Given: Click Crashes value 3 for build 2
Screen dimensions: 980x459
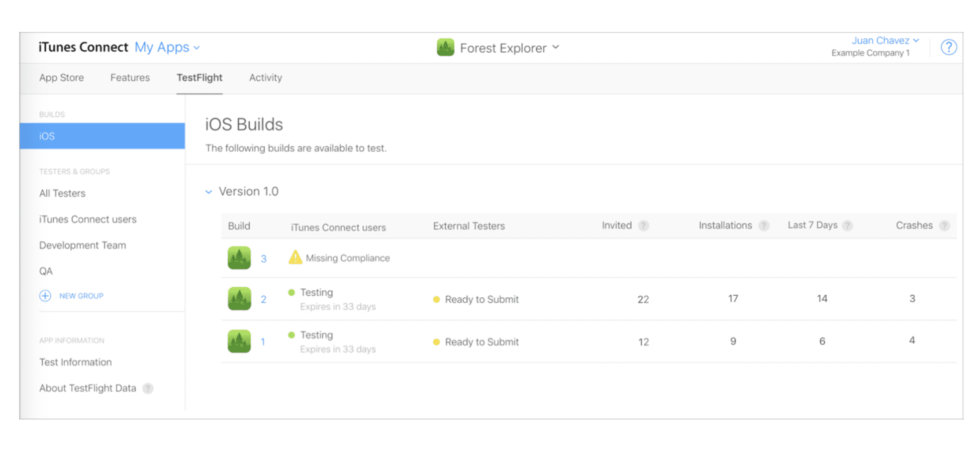Looking at the screenshot, I should click(x=912, y=299).
